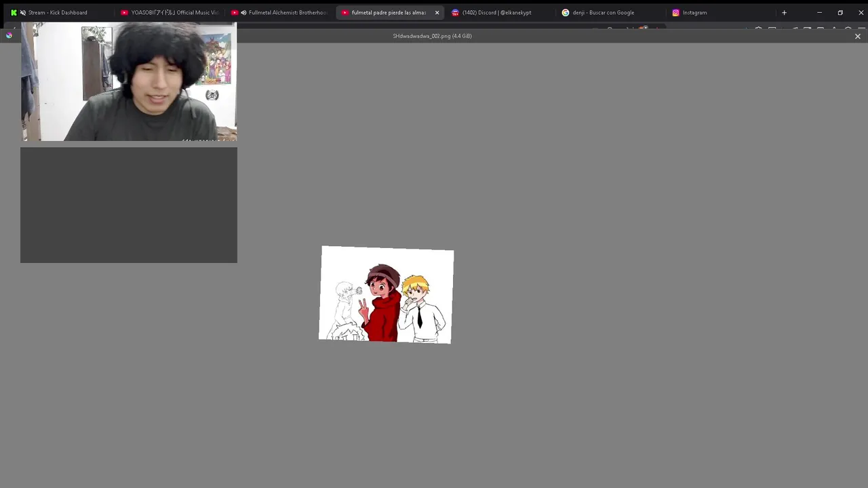The image size is (868, 488).
Task: Close the fulmetal padre pierde las almas tab
Action: [x=437, y=12]
